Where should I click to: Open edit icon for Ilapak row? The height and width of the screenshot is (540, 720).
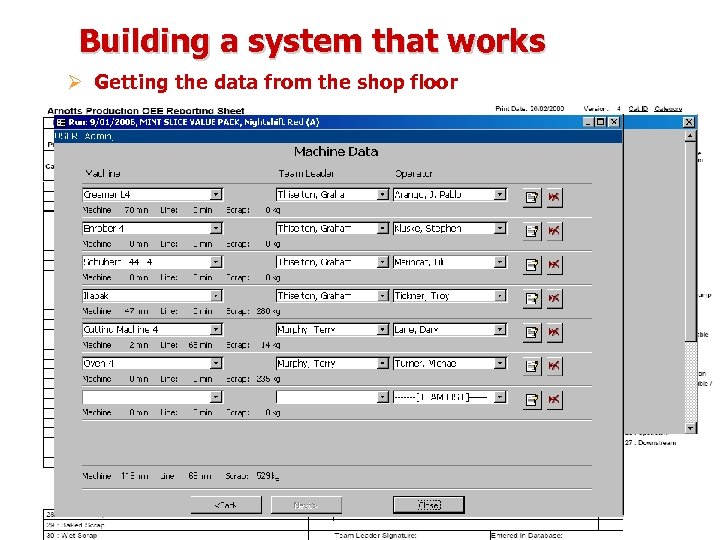532,298
